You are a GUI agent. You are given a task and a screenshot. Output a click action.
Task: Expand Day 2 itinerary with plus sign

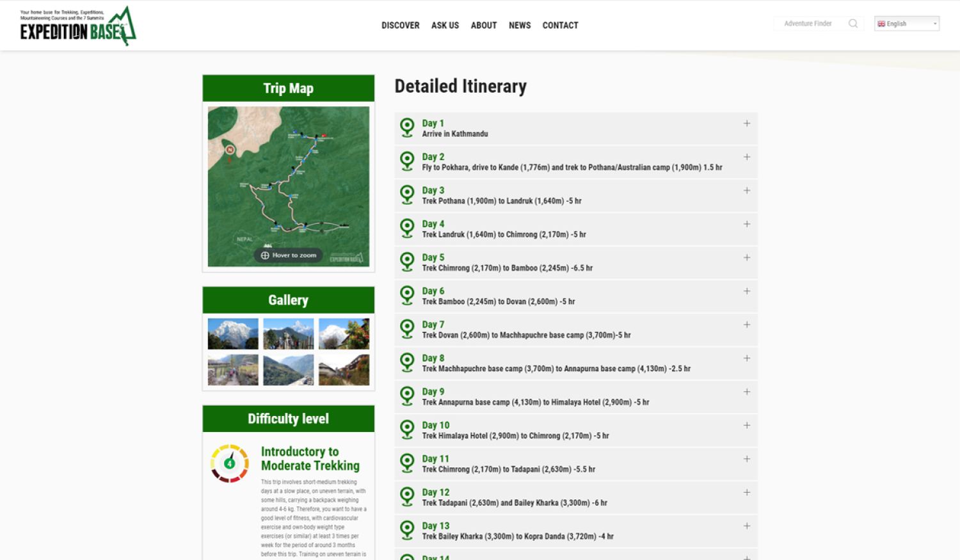tap(746, 157)
